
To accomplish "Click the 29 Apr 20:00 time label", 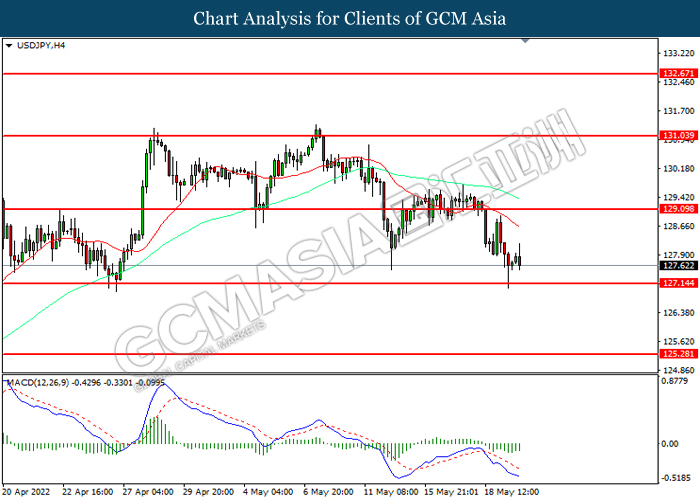I will click(x=208, y=492).
